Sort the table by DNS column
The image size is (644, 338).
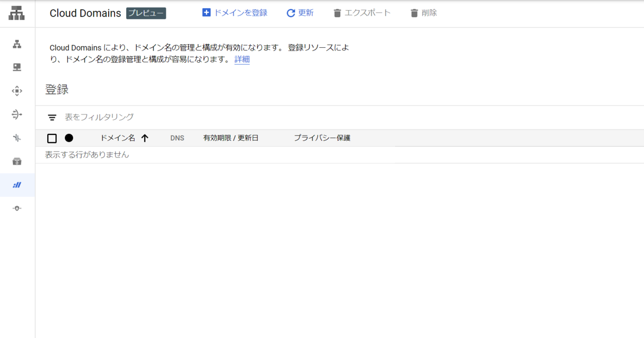(x=177, y=138)
